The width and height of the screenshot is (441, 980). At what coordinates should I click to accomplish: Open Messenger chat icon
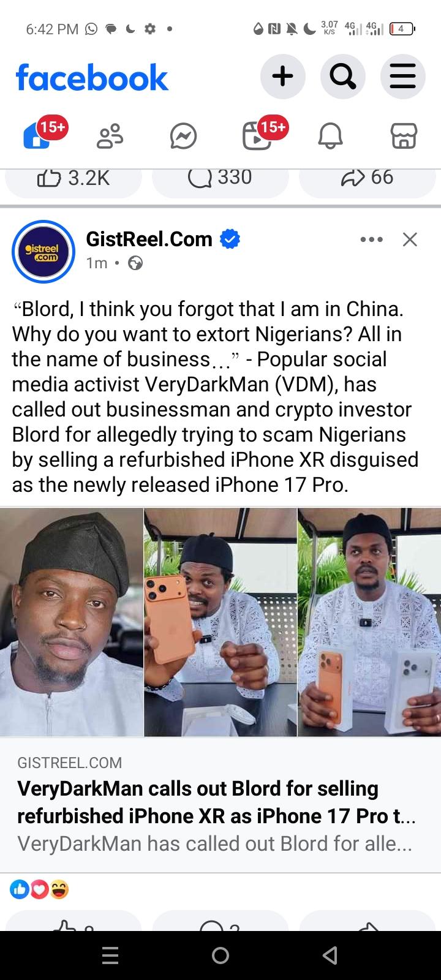click(x=183, y=136)
